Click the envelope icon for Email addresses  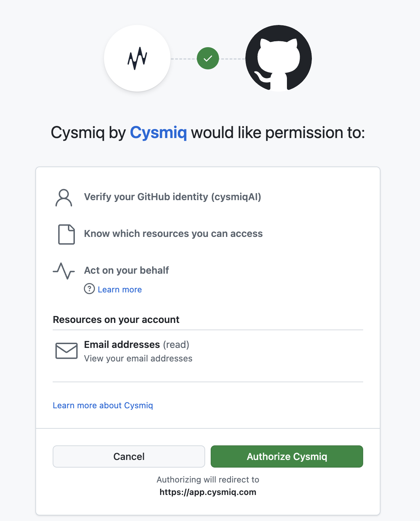tap(66, 351)
